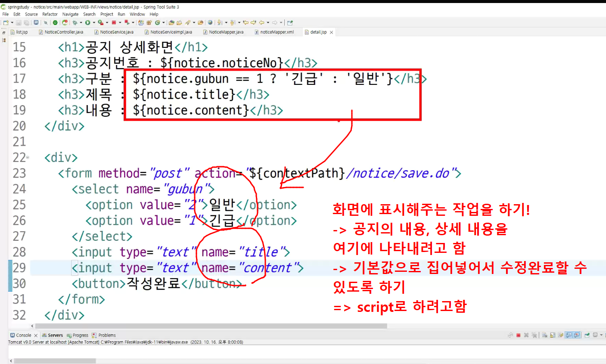
Task: Open the New file dropdown arrow
Action: 12,22
